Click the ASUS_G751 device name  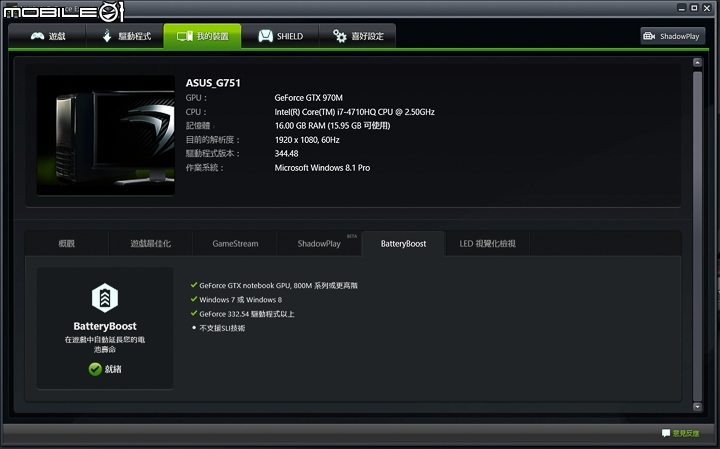(x=213, y=83)
